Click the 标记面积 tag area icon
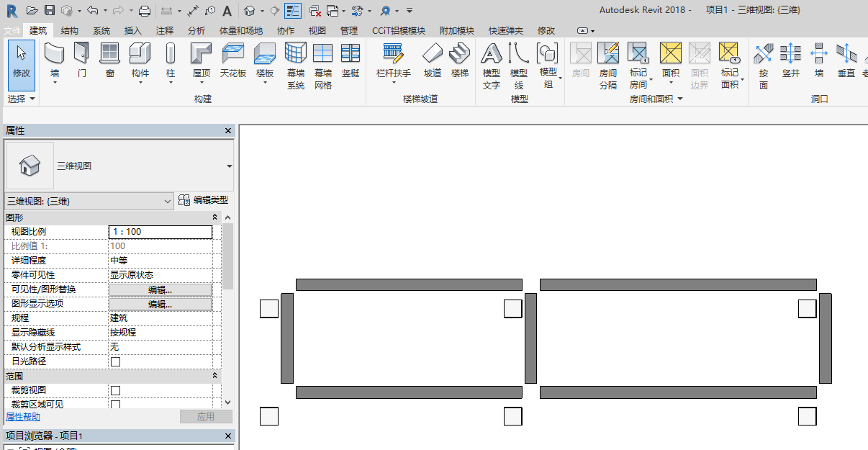 (730, 53)
